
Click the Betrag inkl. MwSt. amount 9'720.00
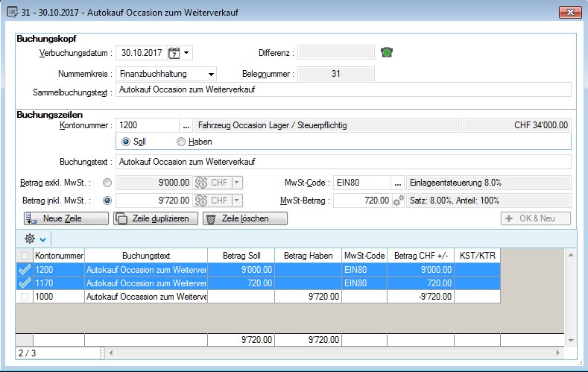(154, 201)
